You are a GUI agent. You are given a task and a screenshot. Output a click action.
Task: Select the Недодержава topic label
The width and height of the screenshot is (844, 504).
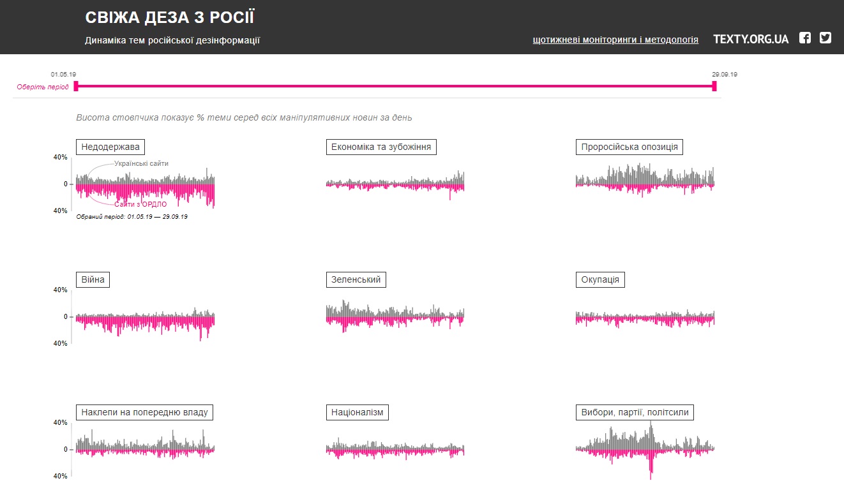click(x=110, y=147)
